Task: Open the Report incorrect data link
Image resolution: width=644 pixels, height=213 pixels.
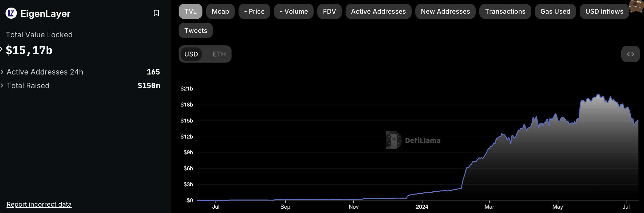Action: tap(39, 204)
